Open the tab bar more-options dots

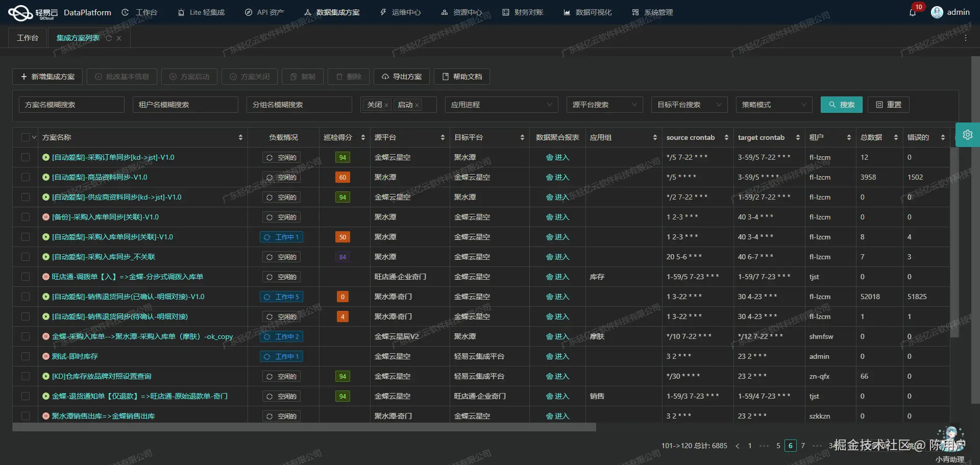[965, 38]
